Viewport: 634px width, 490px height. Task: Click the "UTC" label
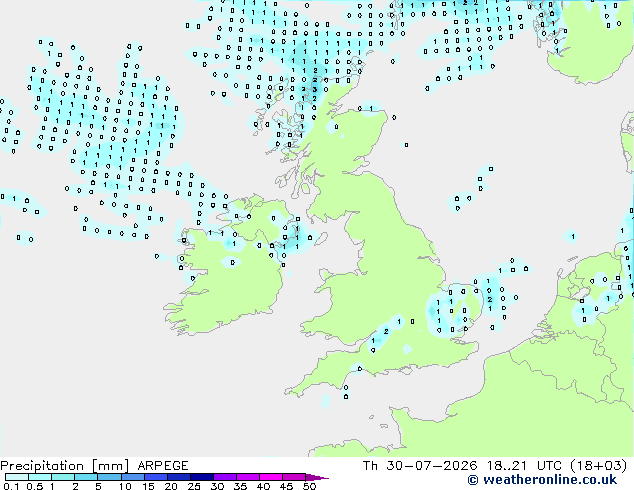point(549,466)
